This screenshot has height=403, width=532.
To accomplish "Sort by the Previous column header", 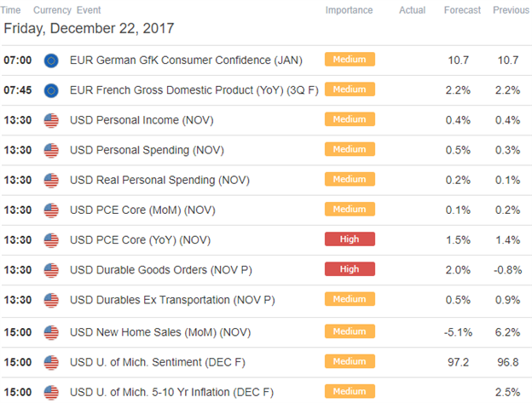I will tap(511, 10).
